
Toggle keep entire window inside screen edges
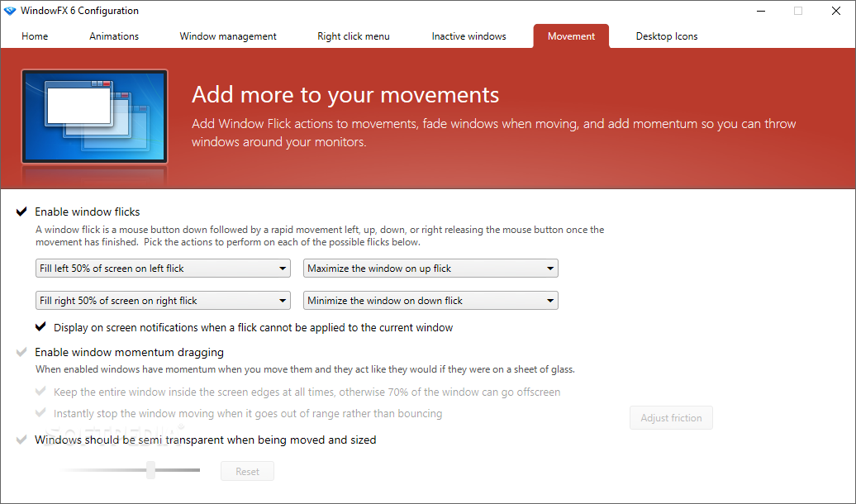(x=40, y=392)
